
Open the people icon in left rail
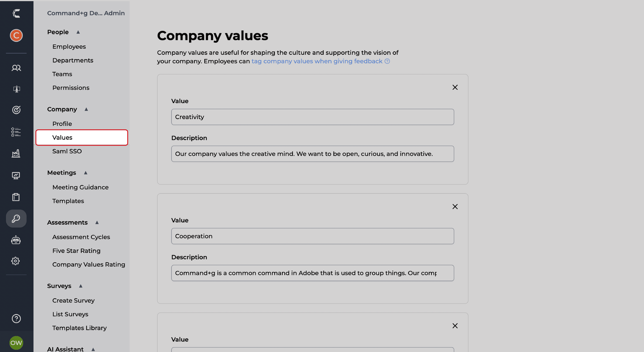pos(16,68)
